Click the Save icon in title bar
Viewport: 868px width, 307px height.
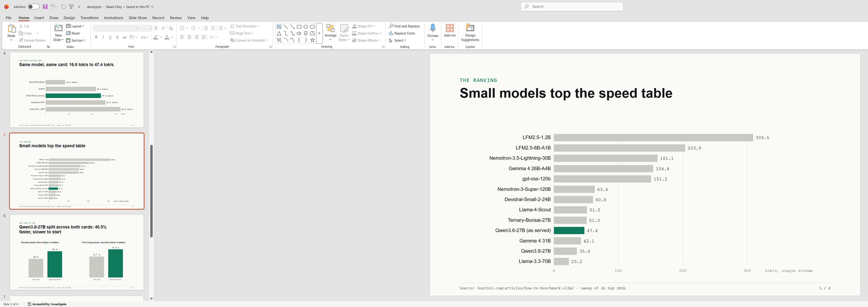tap(45, 7)
